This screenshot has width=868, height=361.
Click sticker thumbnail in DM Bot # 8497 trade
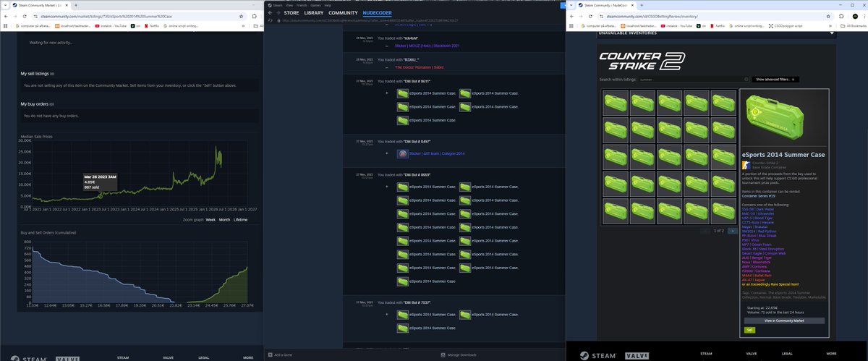coord(401,154)
